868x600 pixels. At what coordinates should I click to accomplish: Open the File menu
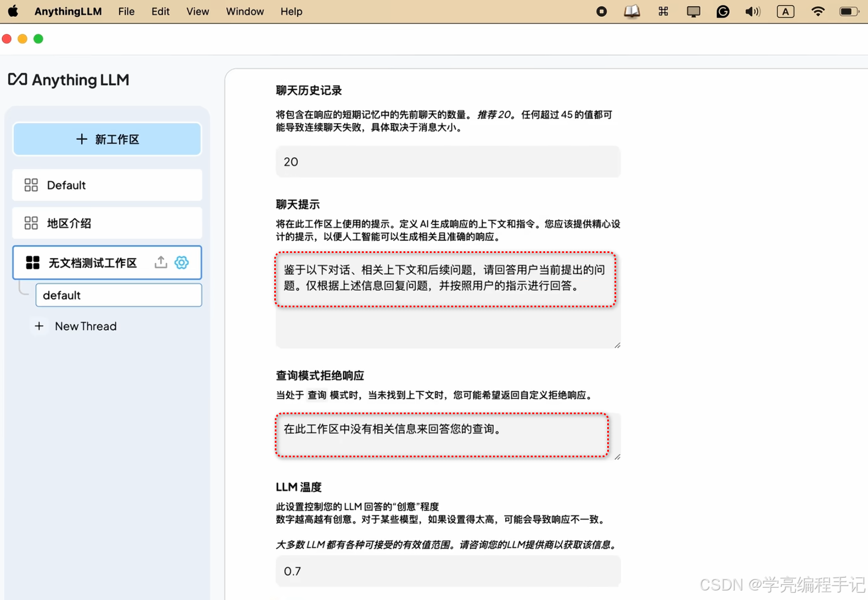pos(126,11)
